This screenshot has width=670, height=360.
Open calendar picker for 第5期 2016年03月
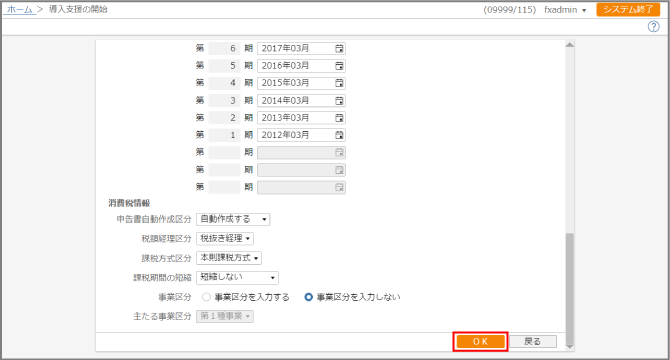(339, 66)
